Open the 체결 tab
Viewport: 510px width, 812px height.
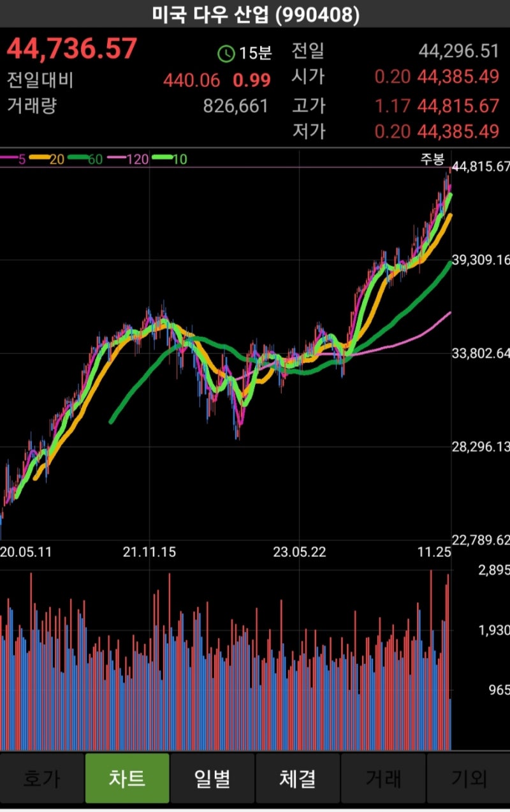tap(298, 778)
